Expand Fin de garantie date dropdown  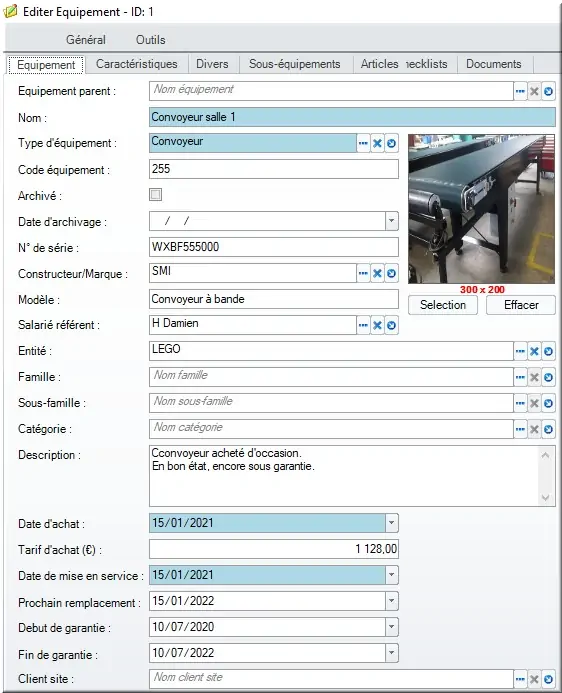[391, 653]
